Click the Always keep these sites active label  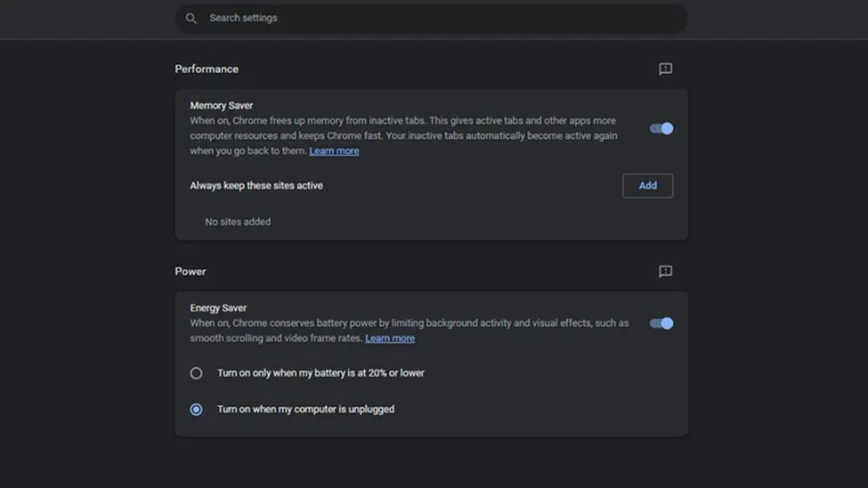[256, 186]
